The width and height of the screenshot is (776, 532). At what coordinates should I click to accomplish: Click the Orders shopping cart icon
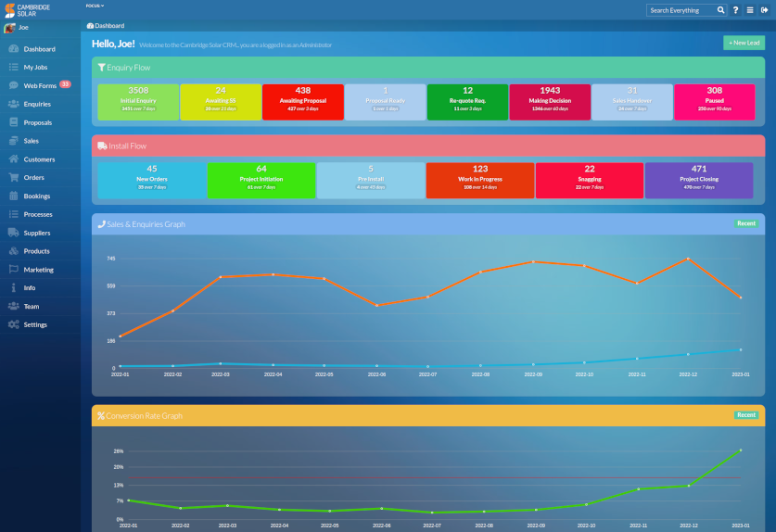(x=13, y=177)
